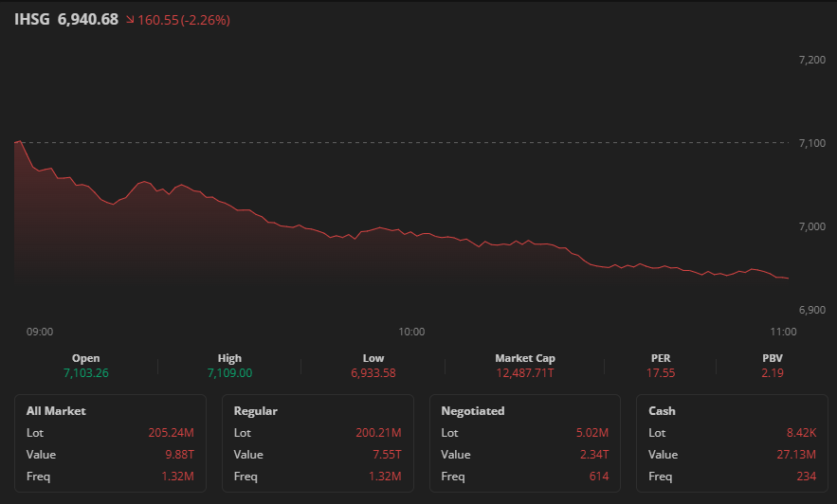Click the 11:00 time axis label
The image size is (837, 504).
(783, 332)
